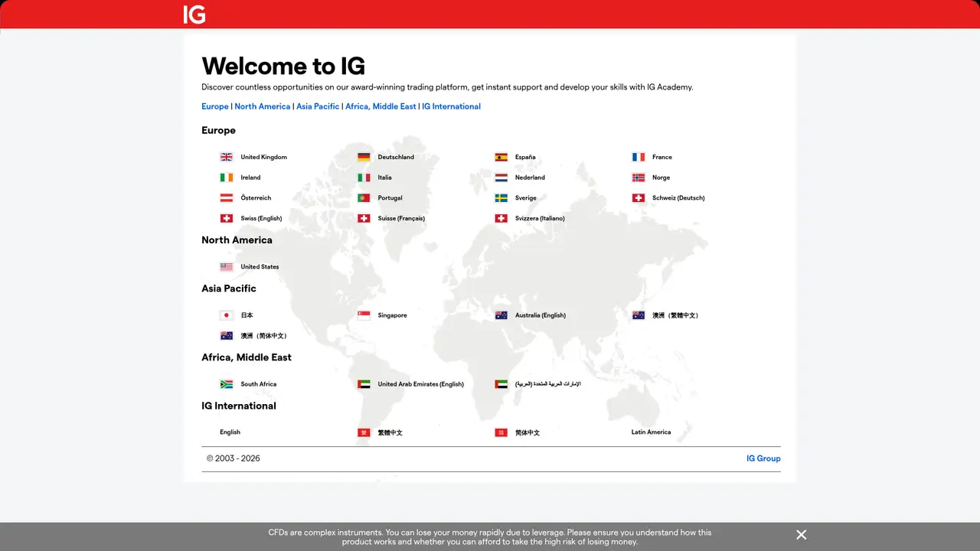Select United Arab Emirates (English) text link
The width and height of the screenshot is (980, 551).
pyautogui.click(x=420, y=384)
